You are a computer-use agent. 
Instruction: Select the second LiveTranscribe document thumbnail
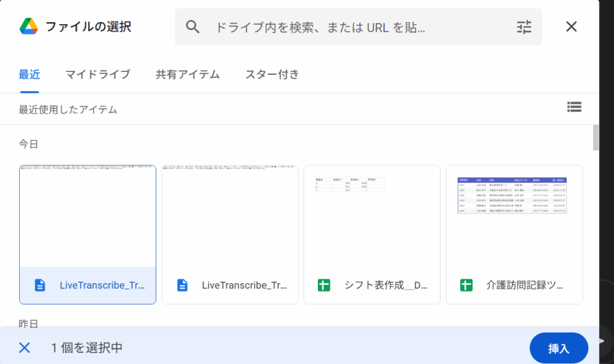pyautogui.click(x=230, y=216)
